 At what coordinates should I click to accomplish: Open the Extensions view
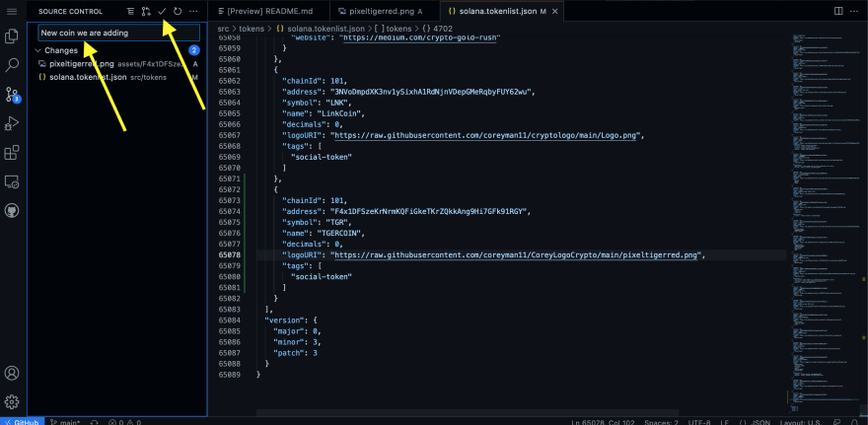pyautogui.click(x=12, y=152)
